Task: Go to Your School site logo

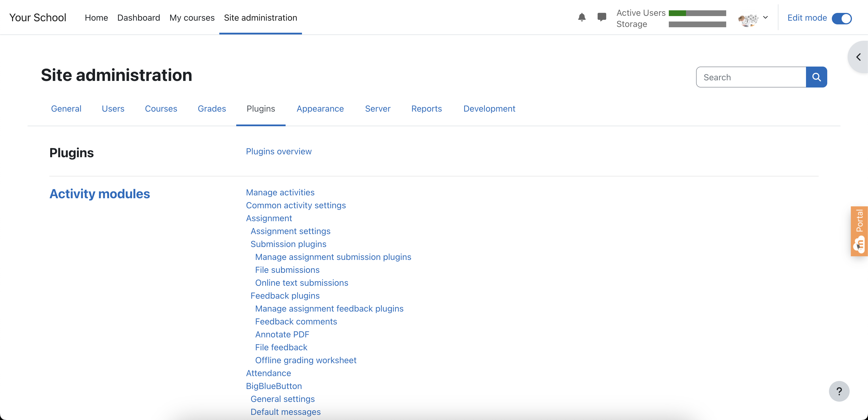Action: [x=38, y=17]
